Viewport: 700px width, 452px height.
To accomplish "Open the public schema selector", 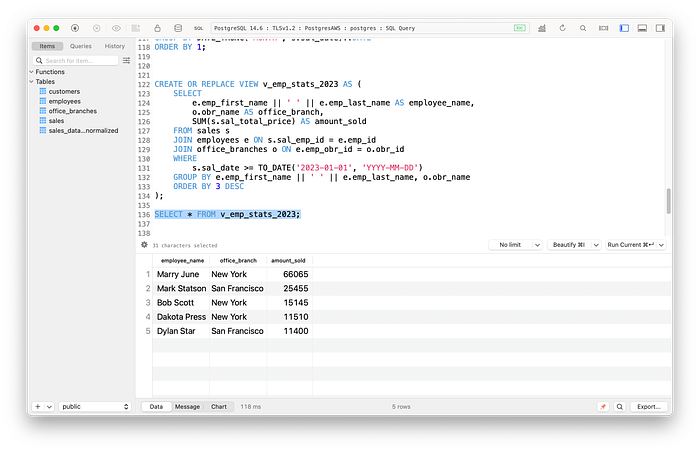I will [95, 407].
